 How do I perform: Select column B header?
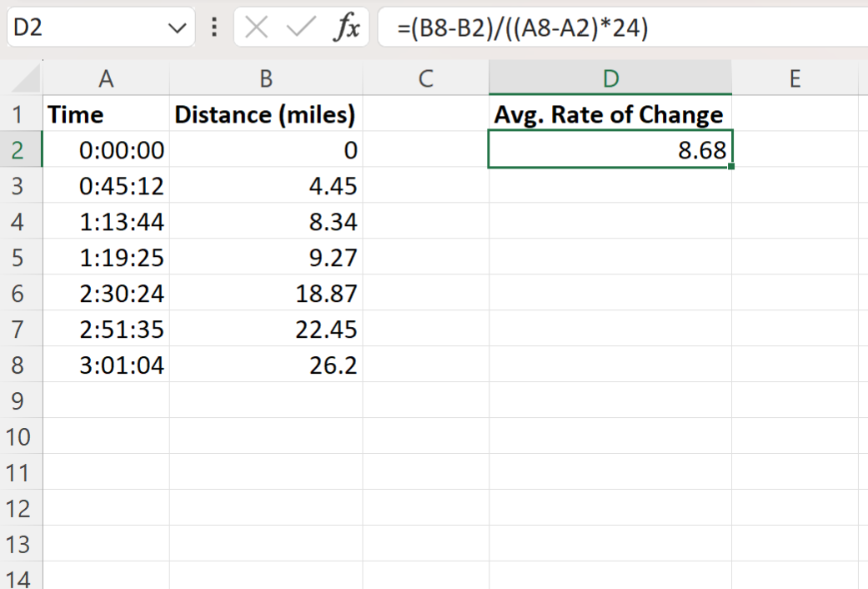tap(265, 78)
